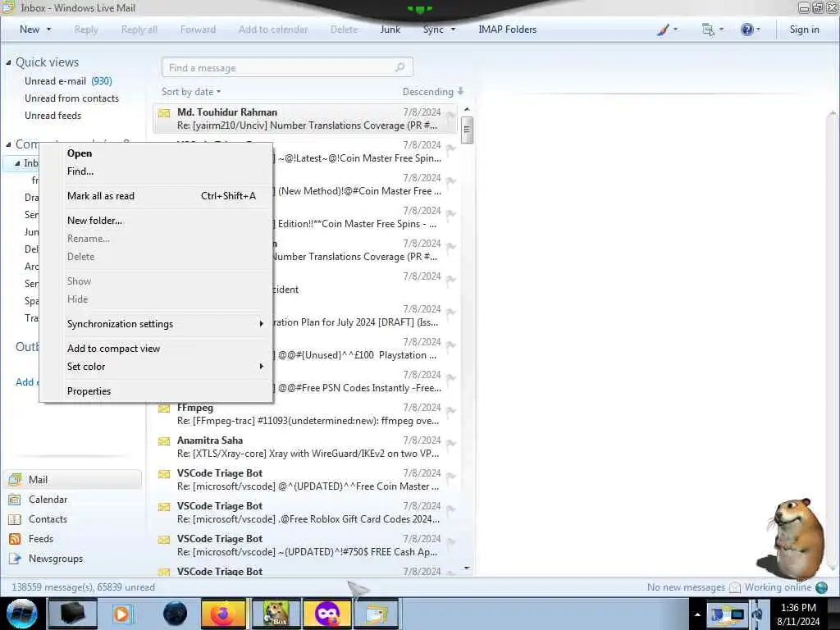Image resolution: width=840 pixels, height=630 pixels.
Task: Open the Sync dropdown arrow
Action: tap(453, 30)
